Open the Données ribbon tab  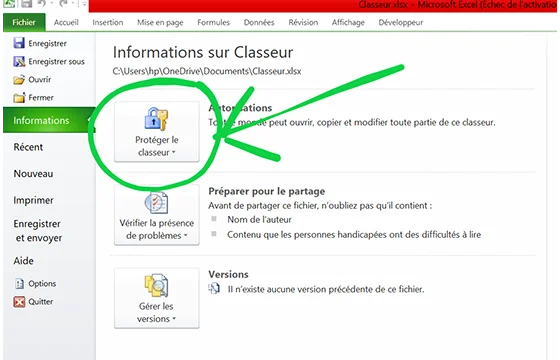(259, 22)
